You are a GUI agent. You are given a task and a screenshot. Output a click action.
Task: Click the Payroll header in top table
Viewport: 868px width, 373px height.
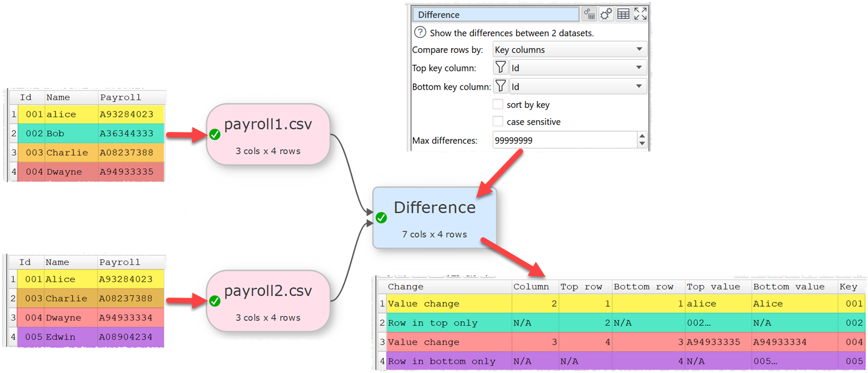(x=121, y=97)
